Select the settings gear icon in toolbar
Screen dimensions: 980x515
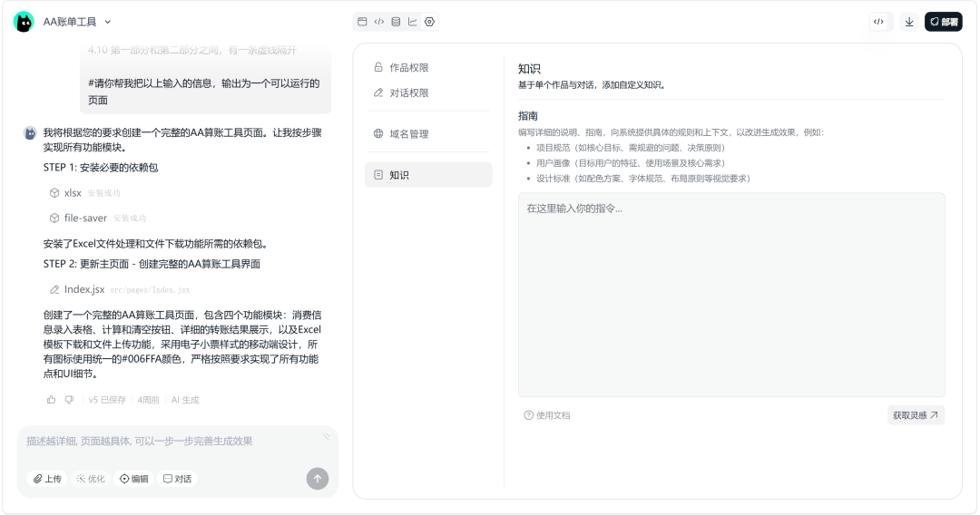point(429,22)
